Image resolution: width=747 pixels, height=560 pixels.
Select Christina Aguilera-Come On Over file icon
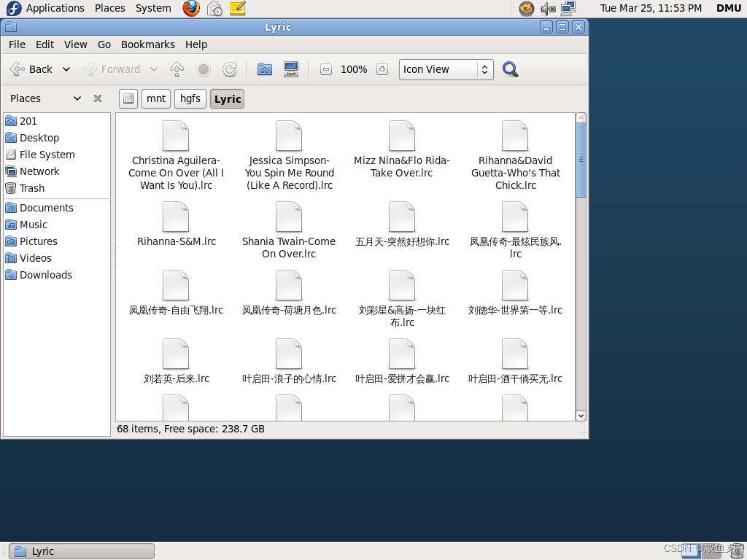(x=176, y=136)
